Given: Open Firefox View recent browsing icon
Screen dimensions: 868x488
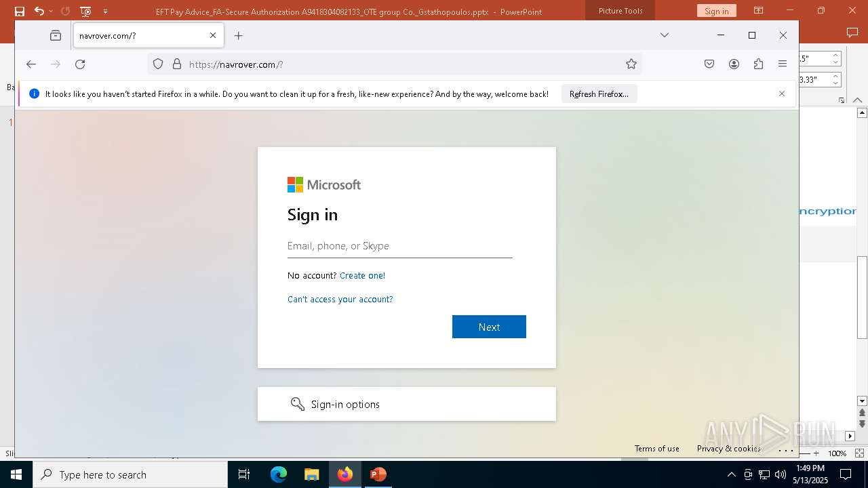Looking at the screenshot, I should click(x=56, y=35).
